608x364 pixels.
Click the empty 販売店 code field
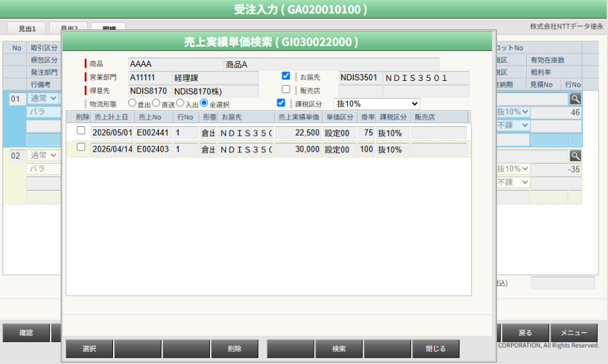(x=360, y=91)
